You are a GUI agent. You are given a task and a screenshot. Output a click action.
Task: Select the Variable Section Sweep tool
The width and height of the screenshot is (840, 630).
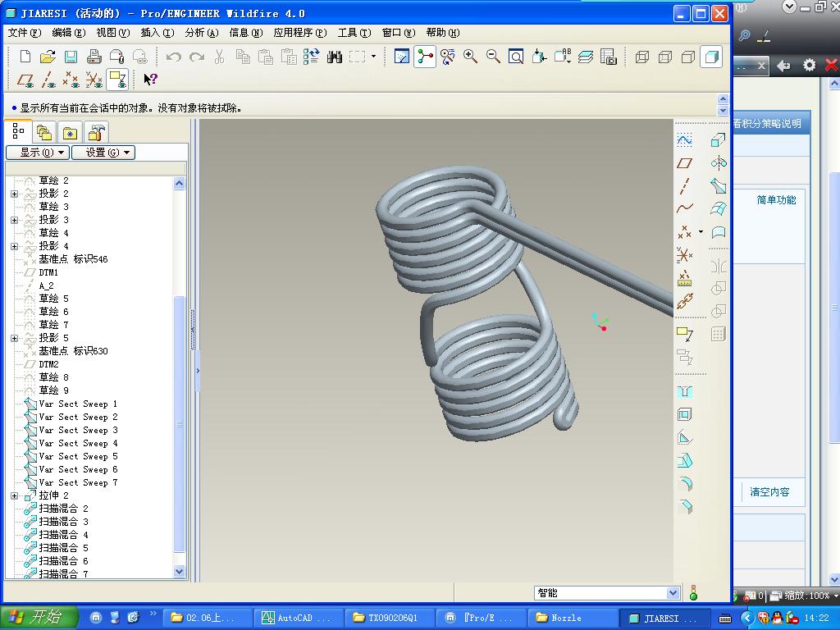719,186
